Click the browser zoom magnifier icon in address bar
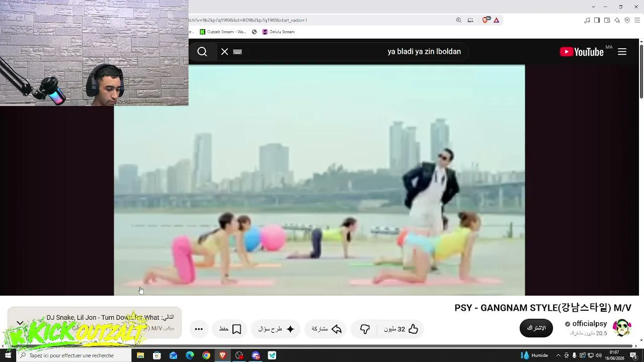Viewport: 644px width, 362px height. (x=458, y=20)
